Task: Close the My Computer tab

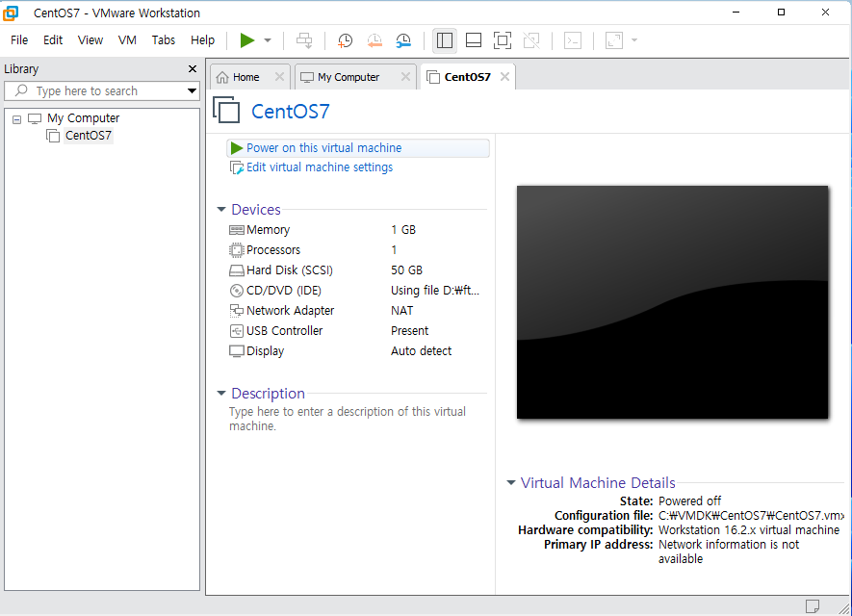Action: pyautogui.click(x=405, y=77)
